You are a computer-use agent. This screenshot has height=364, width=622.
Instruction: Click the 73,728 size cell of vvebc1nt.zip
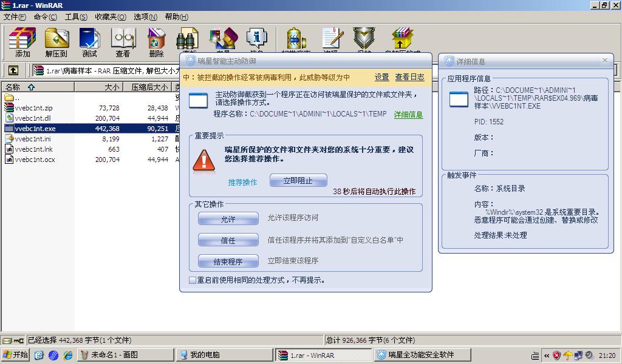[109, 108]
